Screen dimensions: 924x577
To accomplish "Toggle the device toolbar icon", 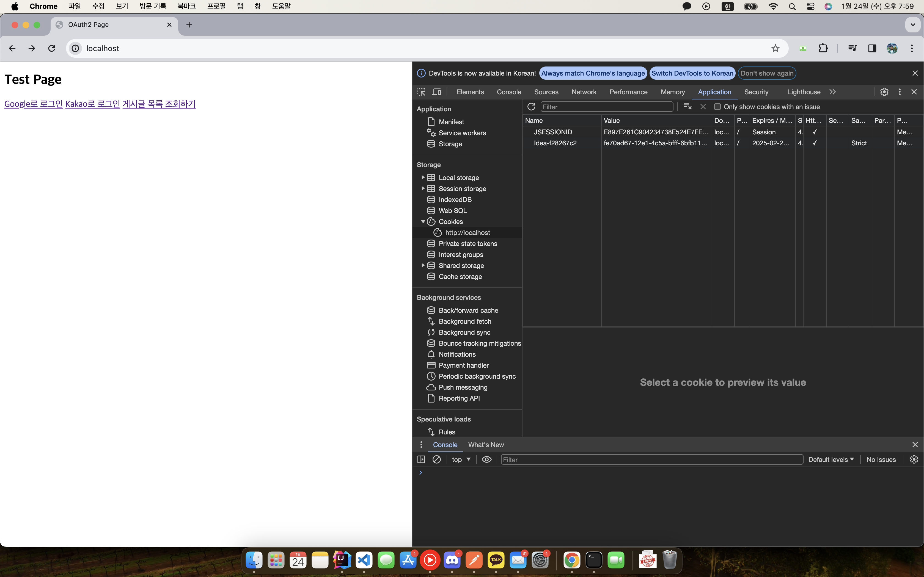I will pyautogui.click(x=437, y=92).
